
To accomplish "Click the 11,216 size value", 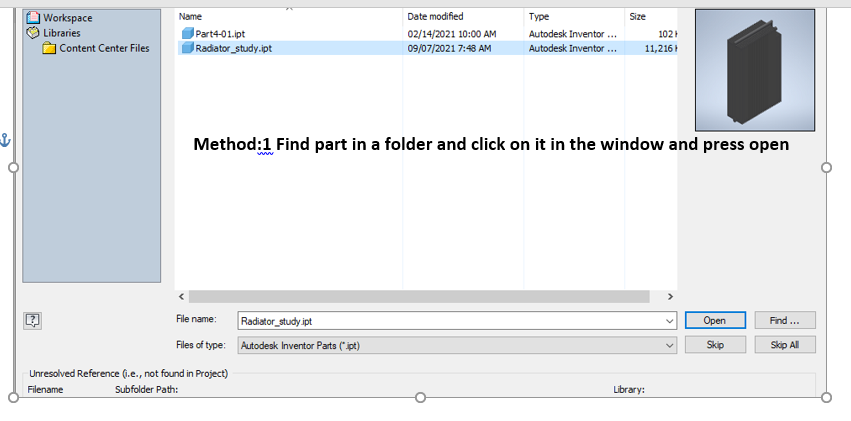I will (x=660, y=48).
